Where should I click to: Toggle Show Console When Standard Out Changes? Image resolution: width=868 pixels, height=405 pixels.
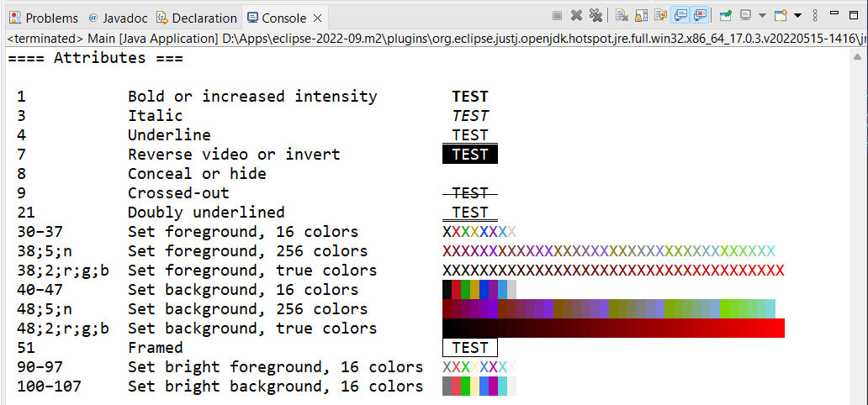pos(680,15)
